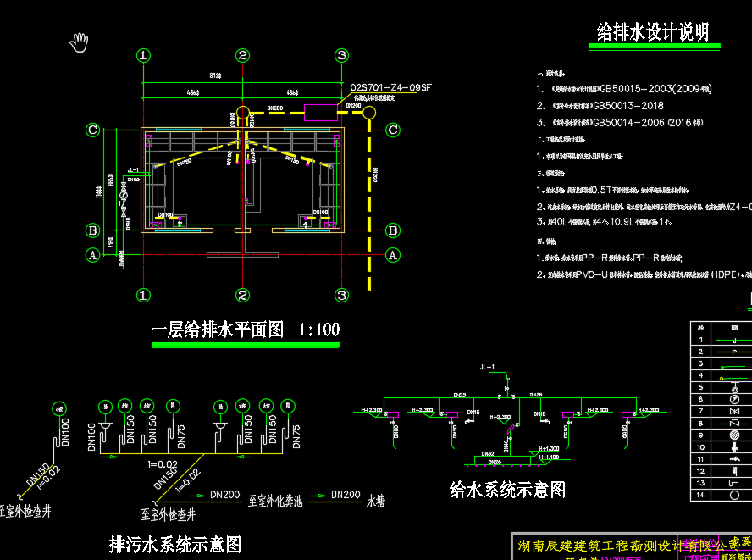The image size is (752, 560).
Task: Click legend row 6 slashed-circle symbol
Action: (x=734, y=399)
